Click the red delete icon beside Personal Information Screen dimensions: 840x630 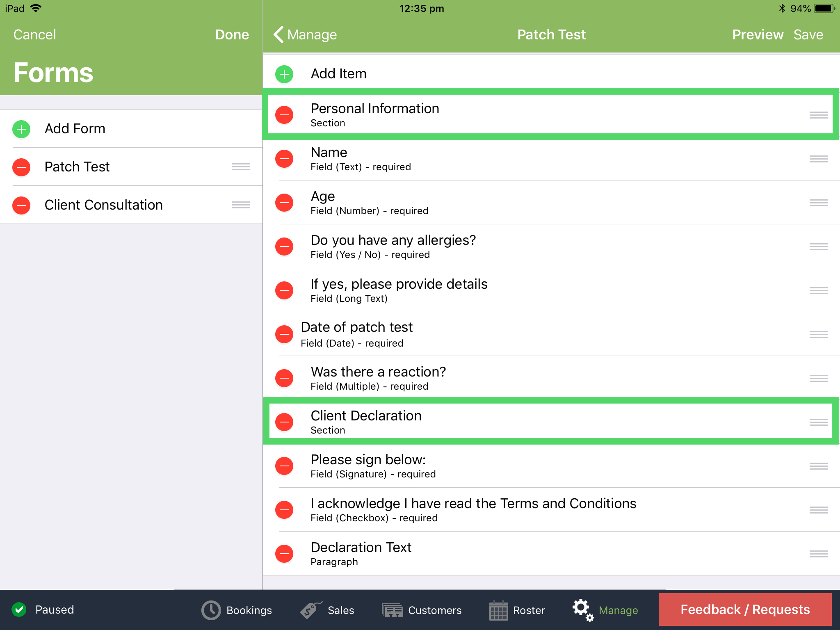(x=284, y=115)
